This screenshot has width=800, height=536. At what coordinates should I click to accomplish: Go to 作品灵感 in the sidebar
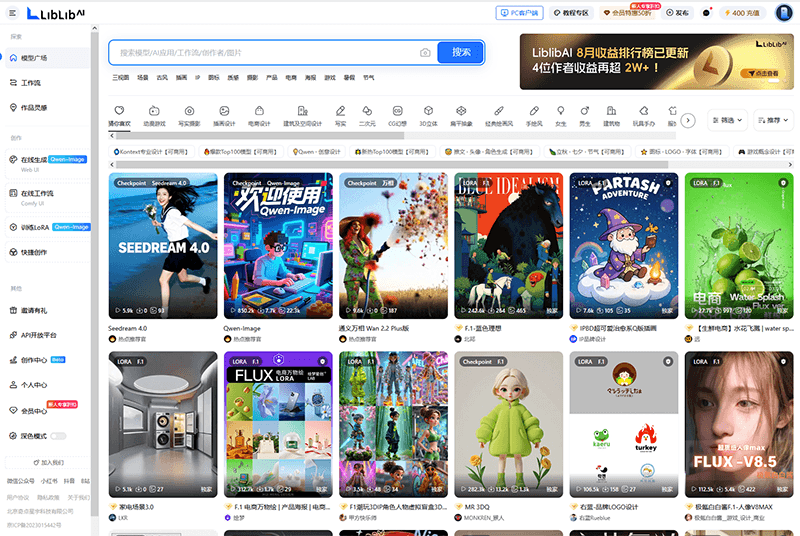34,107
